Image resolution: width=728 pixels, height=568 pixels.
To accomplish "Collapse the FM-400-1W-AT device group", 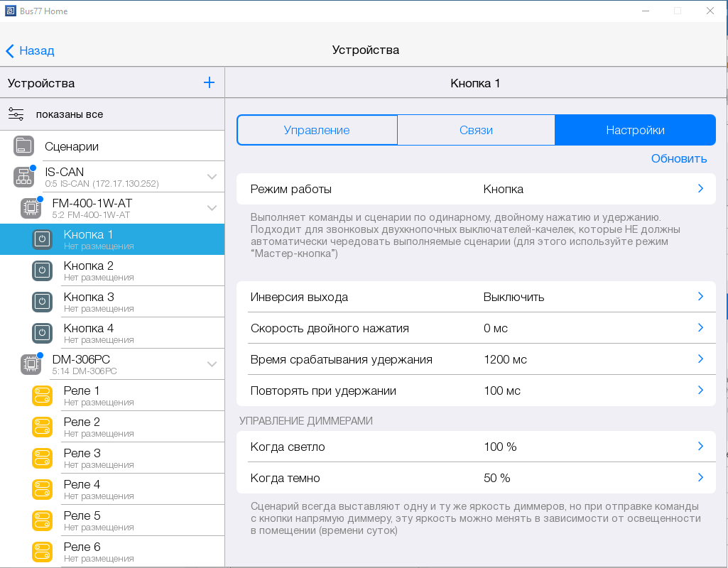I will pos(212,208).
